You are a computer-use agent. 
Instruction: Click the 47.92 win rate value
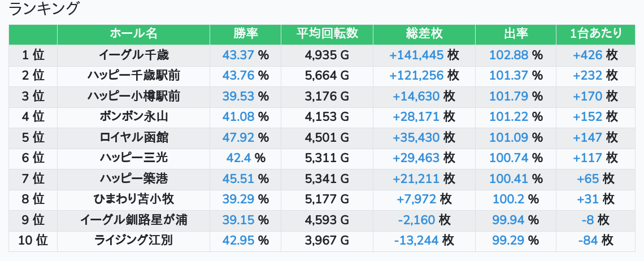click(x=238, y=138)
